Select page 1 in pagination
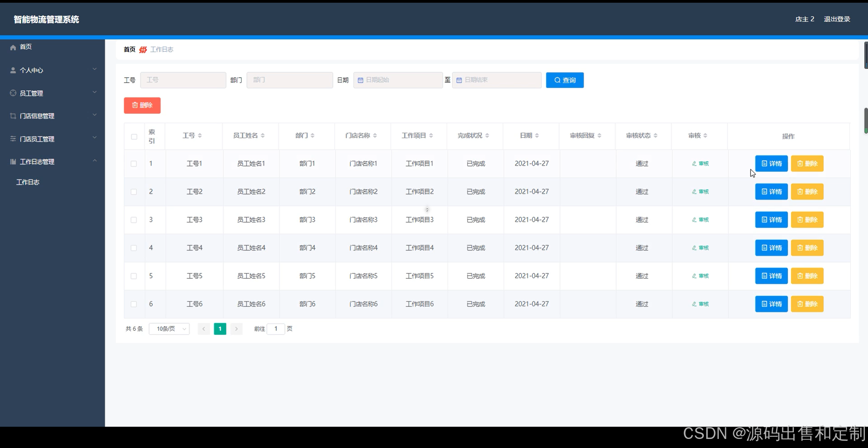 220,329
